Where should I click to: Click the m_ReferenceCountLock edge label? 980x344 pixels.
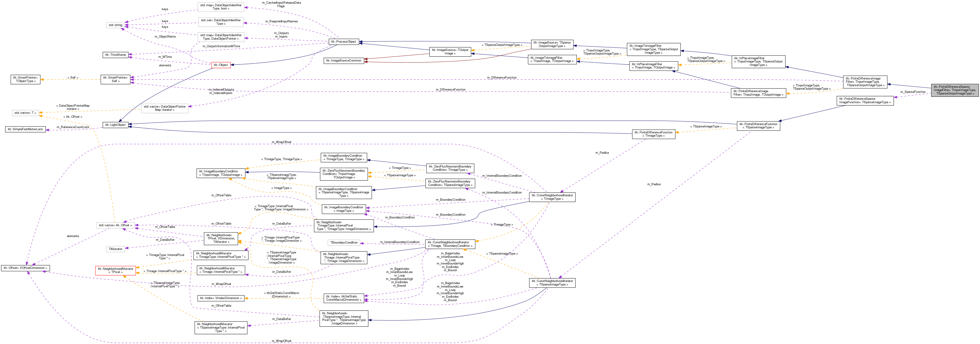(x=73, y=127)
